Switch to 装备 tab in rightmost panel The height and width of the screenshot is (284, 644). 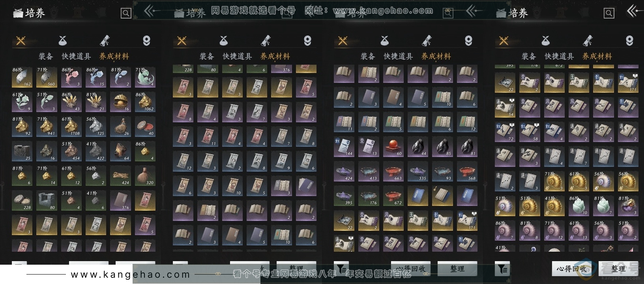click(x=529, y=56)
